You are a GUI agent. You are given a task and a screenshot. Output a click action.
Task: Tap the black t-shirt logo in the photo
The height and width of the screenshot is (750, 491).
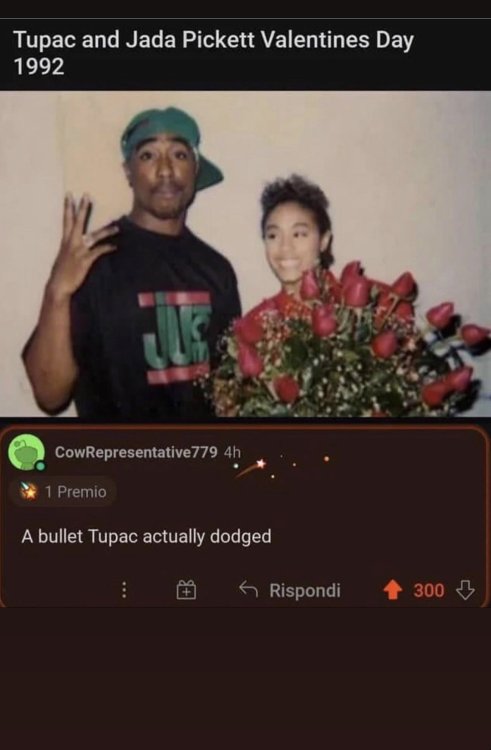[x=175, y=338]
